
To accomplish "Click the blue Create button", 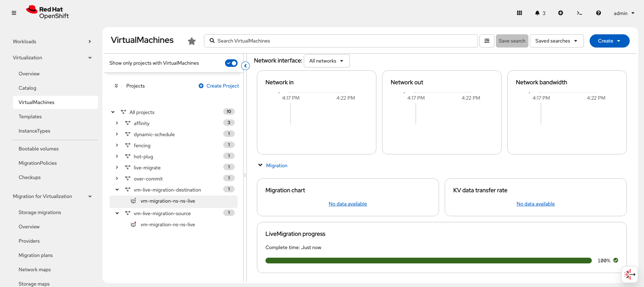I will (609, 41).
